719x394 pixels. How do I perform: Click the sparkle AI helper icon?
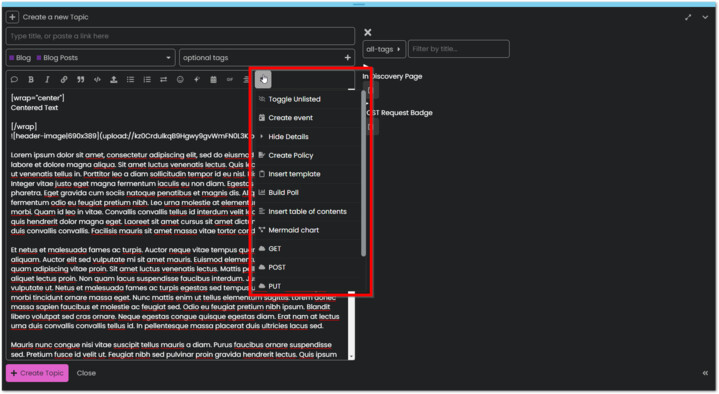pyautogui.click(x=197, y=79)
